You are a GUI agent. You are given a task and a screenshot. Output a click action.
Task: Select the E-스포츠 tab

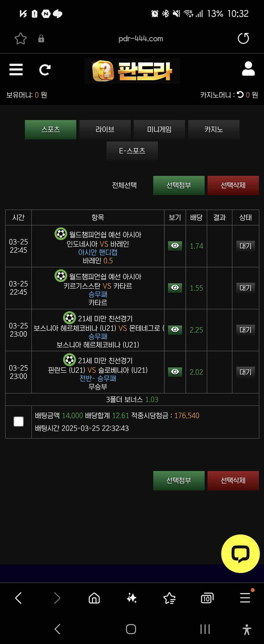132,151
